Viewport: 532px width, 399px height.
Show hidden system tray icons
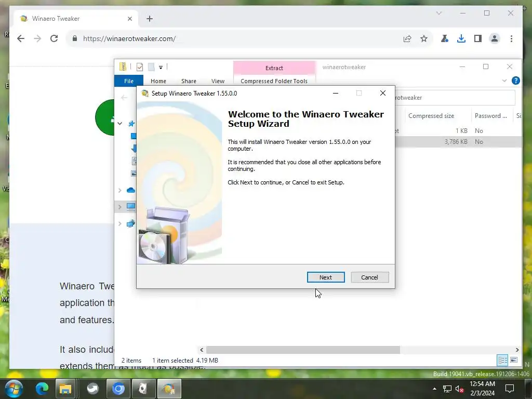click(435, 389)
